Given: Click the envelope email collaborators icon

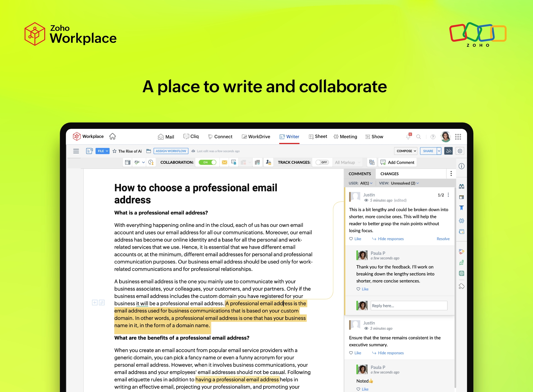Looking at the screenshot, I should coord(225,162).
